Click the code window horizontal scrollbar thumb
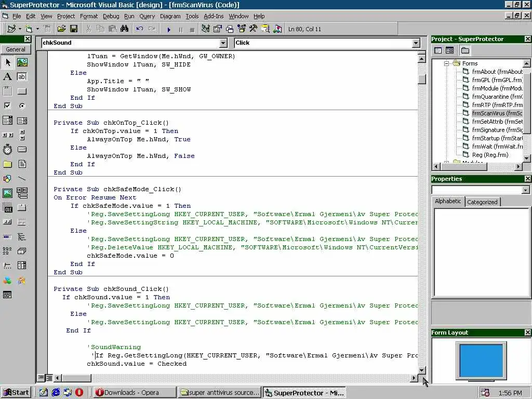 tap(76, 378)
